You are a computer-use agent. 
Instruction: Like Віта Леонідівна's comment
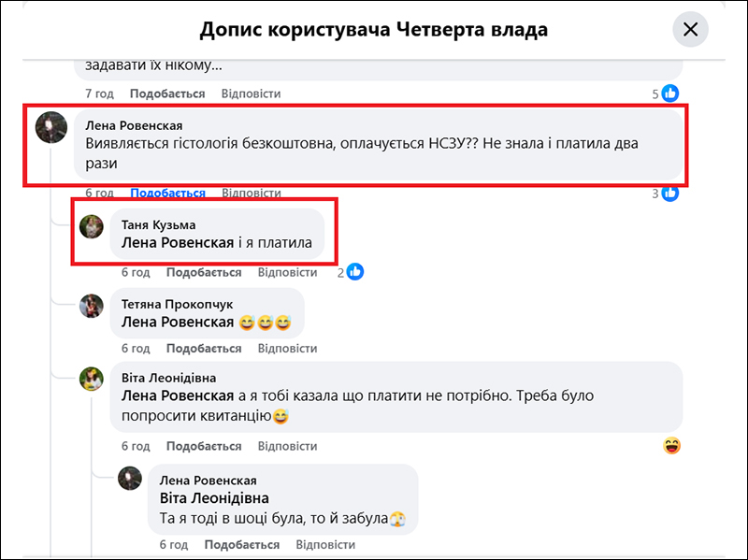click(204, 446)
